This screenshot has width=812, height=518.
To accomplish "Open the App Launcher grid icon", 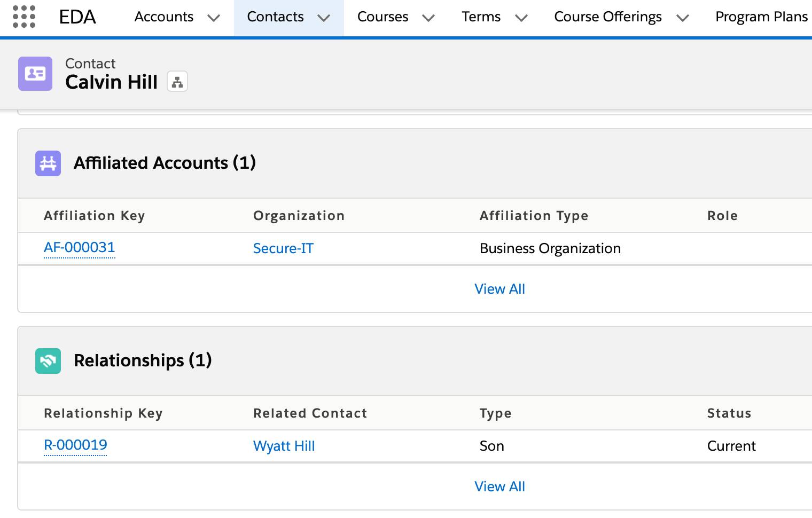I will (24, 17).
